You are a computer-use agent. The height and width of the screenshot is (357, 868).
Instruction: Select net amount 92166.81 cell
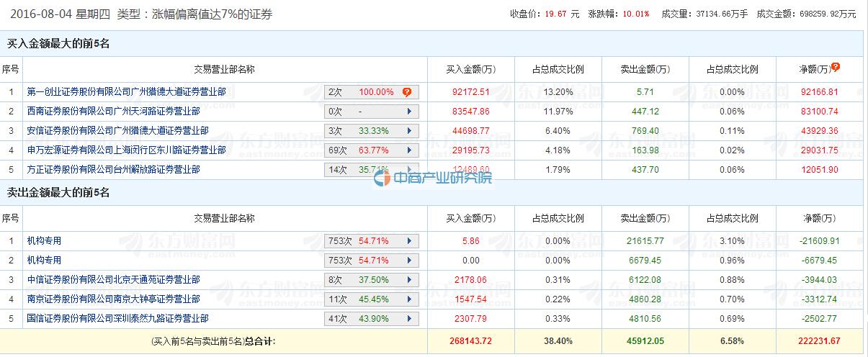pyautogui.click(x=819, y=92)
